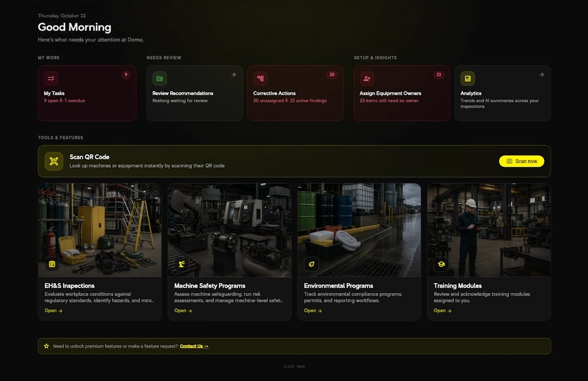Click the Analytics chart icon

pyautogui.click(x=467, y=79)
